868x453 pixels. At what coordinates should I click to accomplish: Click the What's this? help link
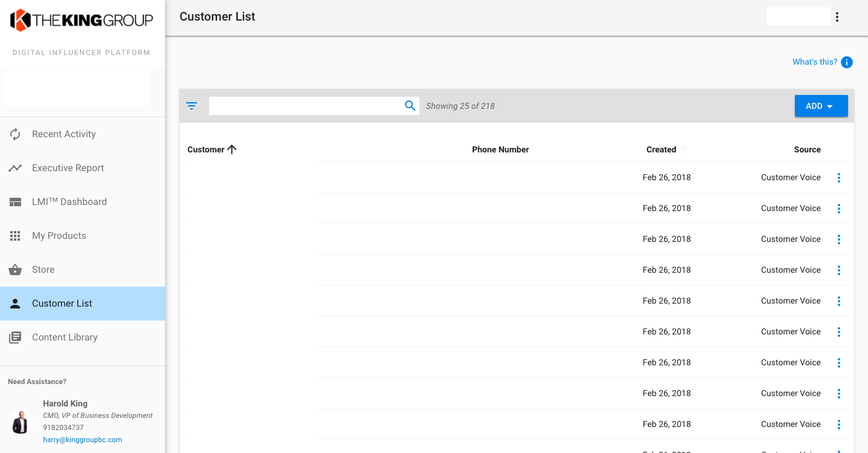click(x=815, y=62)
